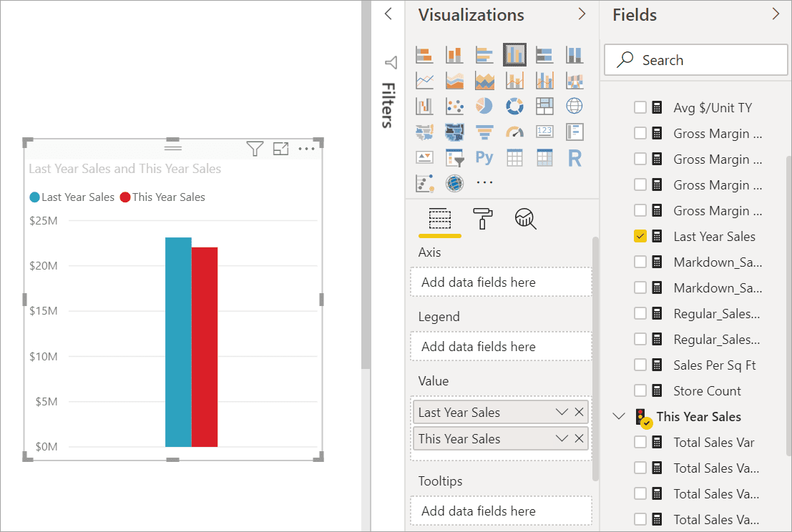This screenshot has height=532, width=792.
Task: Choose the Funnel chart visual
Action: [x=484, y=132]
